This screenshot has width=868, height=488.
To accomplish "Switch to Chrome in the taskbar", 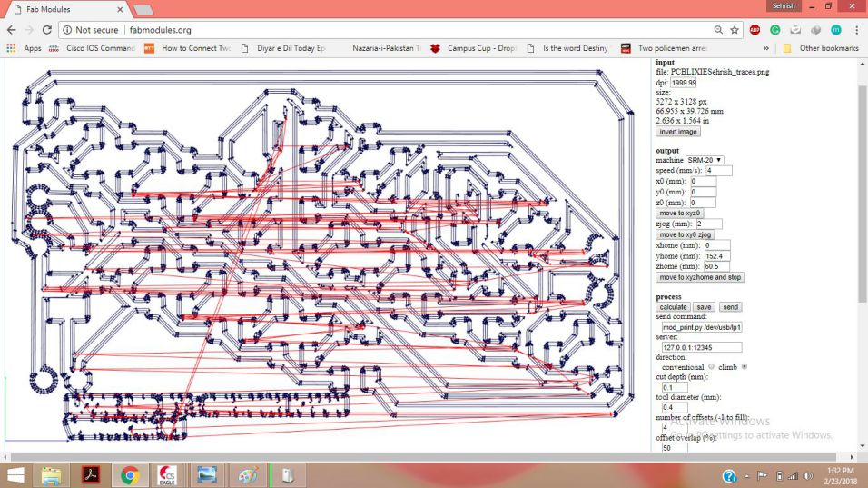I will (x=130, y=475).
